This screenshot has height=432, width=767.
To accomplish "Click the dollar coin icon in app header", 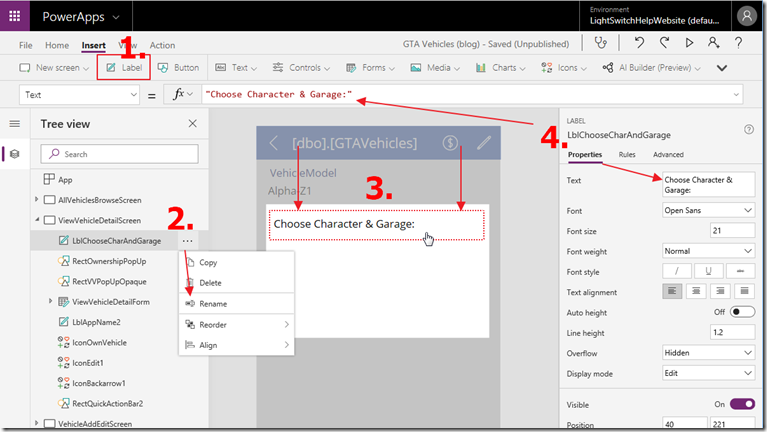I will pos(450,143).
